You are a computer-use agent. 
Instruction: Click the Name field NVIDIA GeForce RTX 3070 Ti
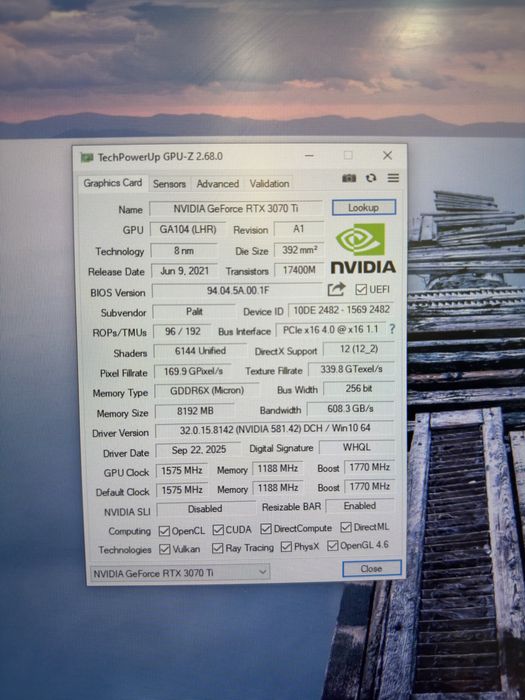pos(236,208)
